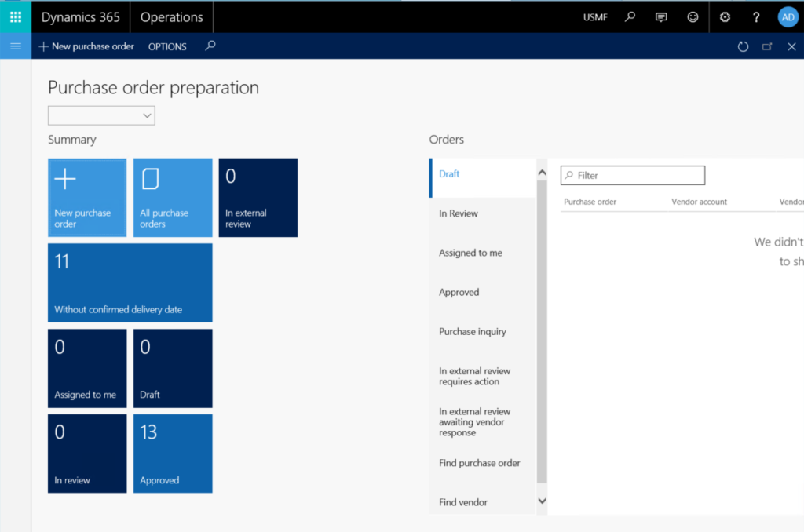The height and width of the screenshot is (532, 804).
Task: Open page in new window icon
Action: (767, 46)
